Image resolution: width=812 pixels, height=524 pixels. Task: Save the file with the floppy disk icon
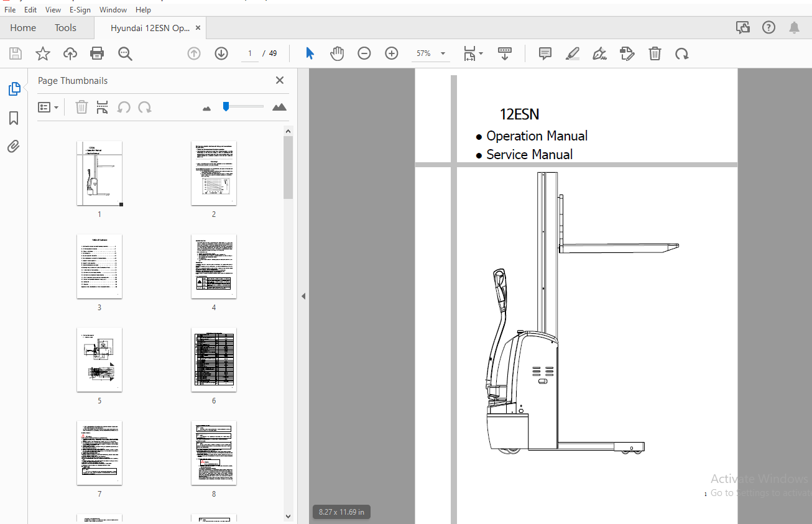click(x=16, y=53)
